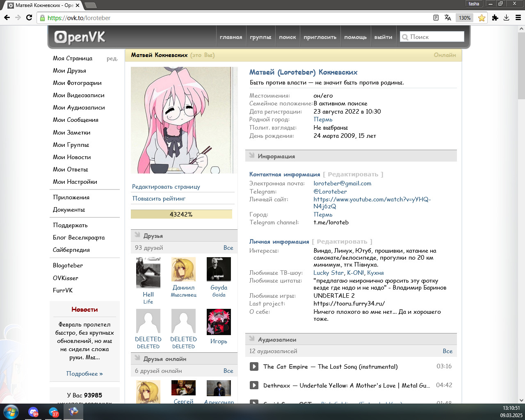This screenshot has height=420, width=525.
Task: Collapse the Друзья section header arrow
Action: 137,235
